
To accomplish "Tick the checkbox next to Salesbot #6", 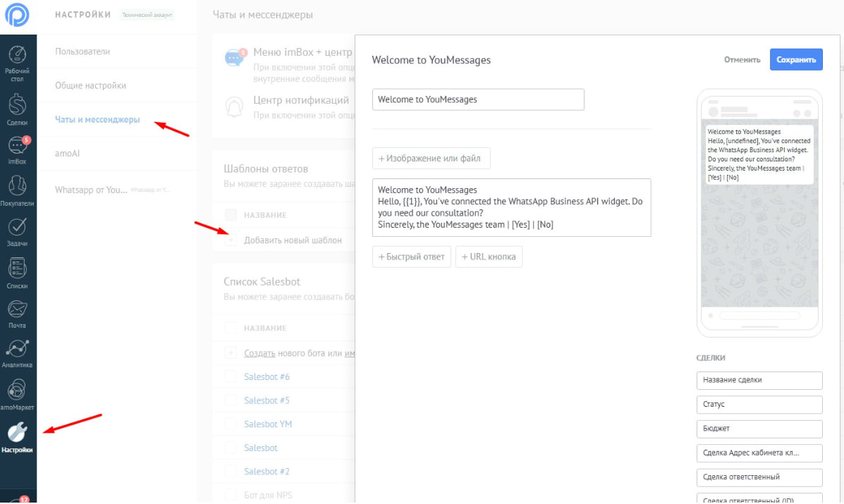I will click(x=231, y=377).
